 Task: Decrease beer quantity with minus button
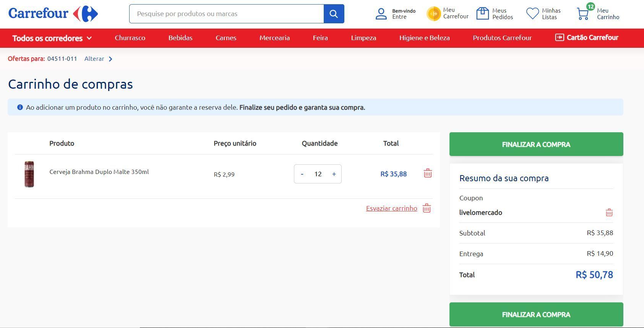(302, 174)
